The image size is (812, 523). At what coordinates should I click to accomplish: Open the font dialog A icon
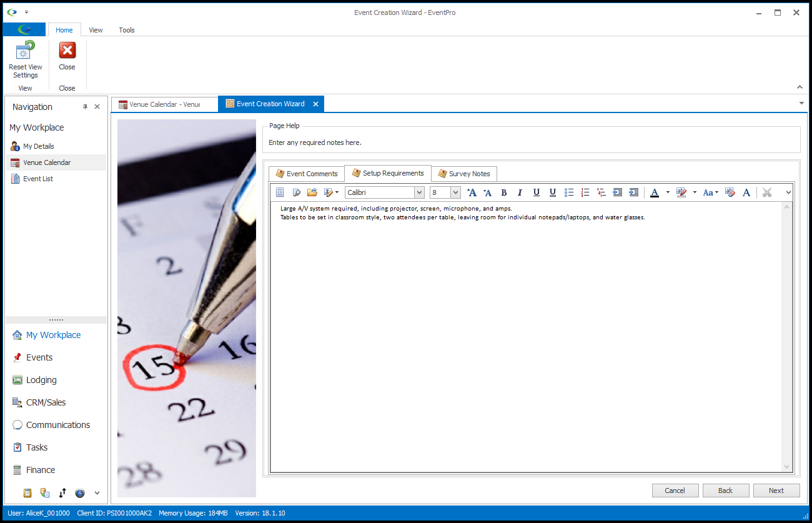[746, 192]
